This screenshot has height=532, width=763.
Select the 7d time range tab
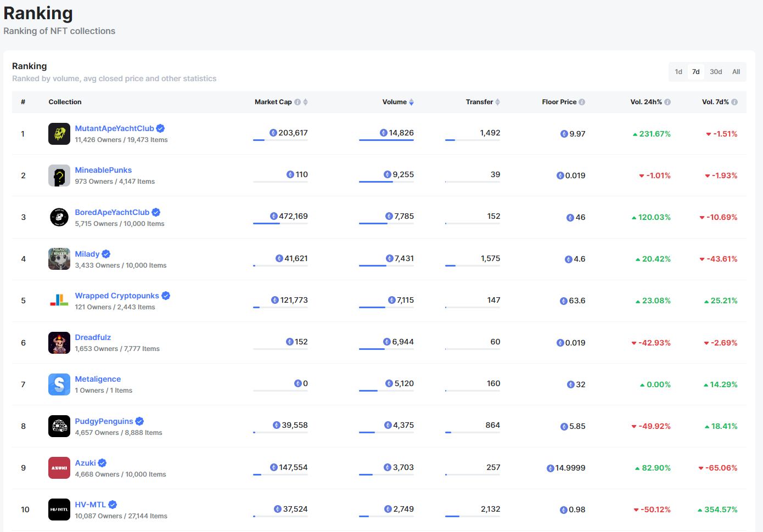coord(695,72)
